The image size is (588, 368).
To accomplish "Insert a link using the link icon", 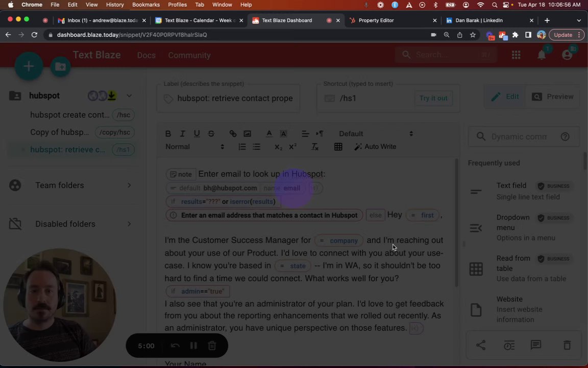I will pyautogui.click(x=233, y=134).
